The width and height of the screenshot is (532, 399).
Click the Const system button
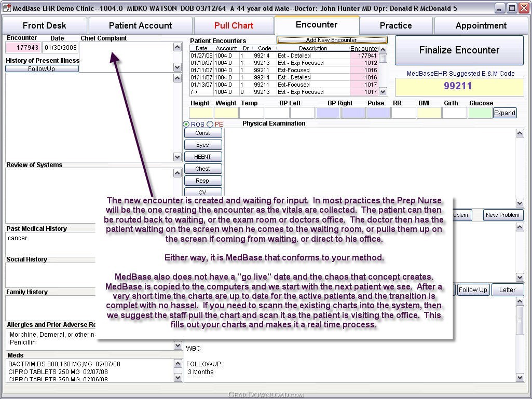point(203,133)
